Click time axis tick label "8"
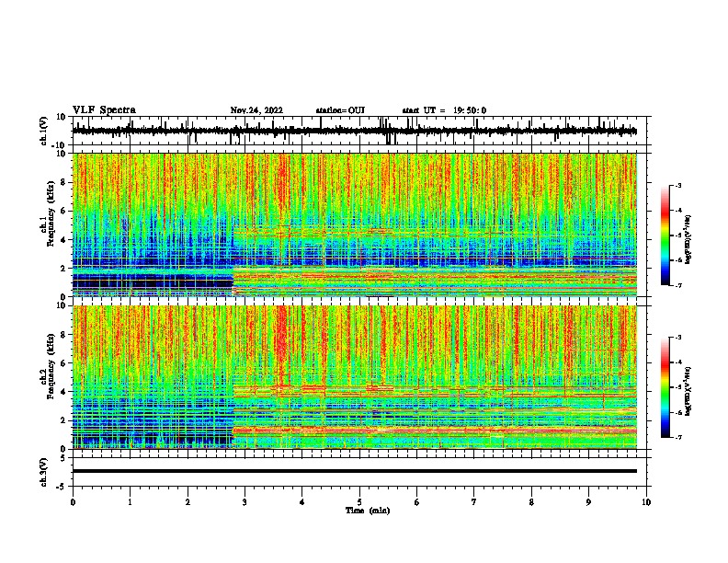728x563 pixels. (531, 502)
